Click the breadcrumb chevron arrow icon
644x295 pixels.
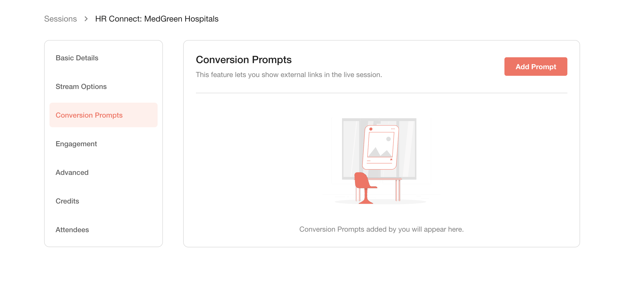tap(86, 19)
